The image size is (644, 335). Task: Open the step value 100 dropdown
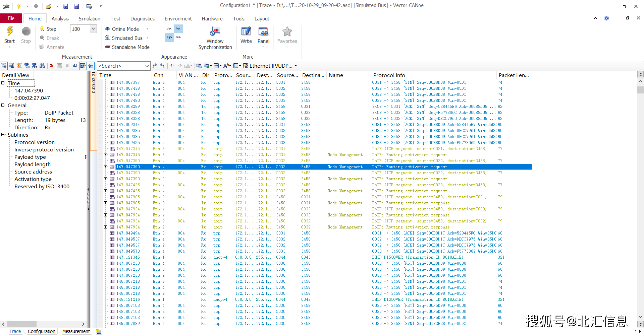93,29
